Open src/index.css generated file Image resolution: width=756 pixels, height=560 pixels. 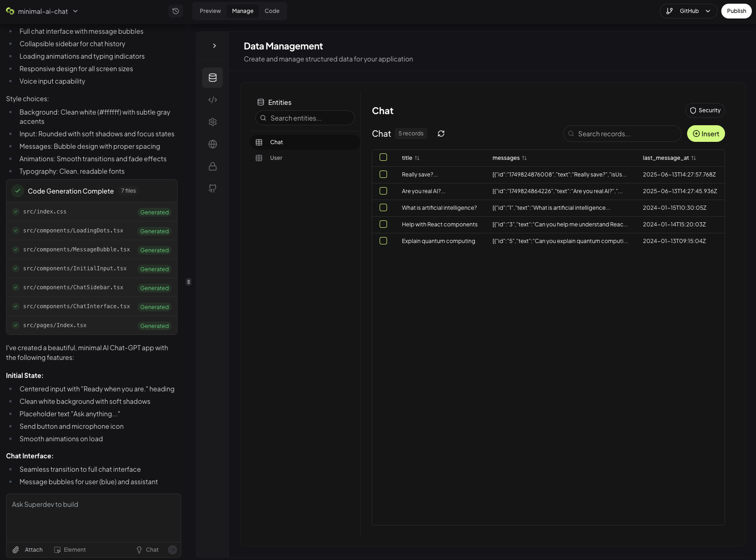point(92,212)
